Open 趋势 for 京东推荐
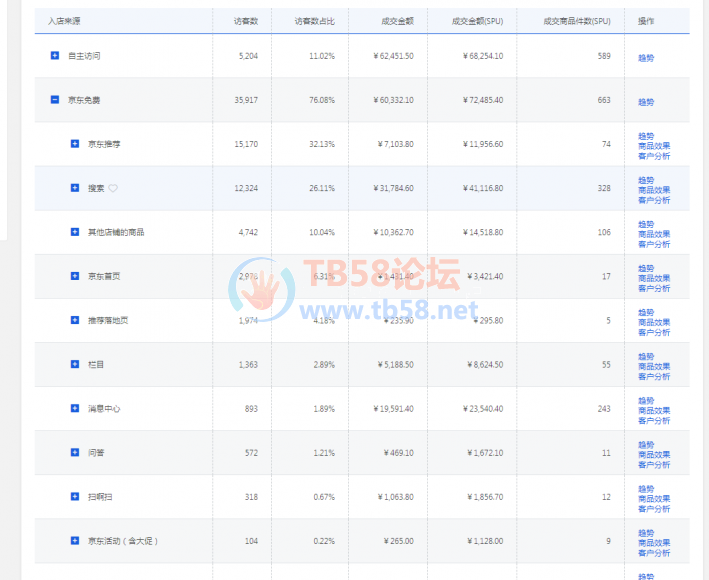This screenshot has height=580, width=709. pos(646,136)
